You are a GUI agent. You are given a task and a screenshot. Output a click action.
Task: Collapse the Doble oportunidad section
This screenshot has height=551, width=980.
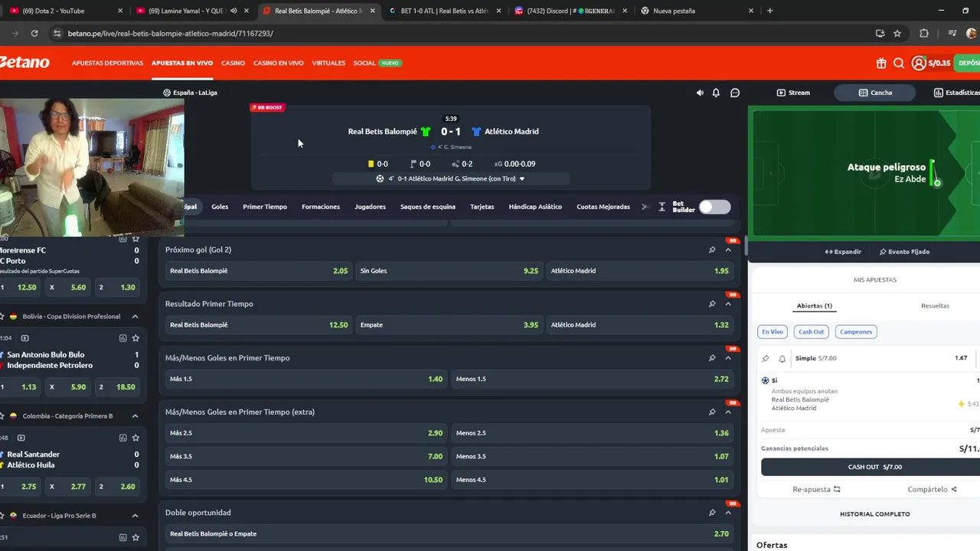point(728,513)
